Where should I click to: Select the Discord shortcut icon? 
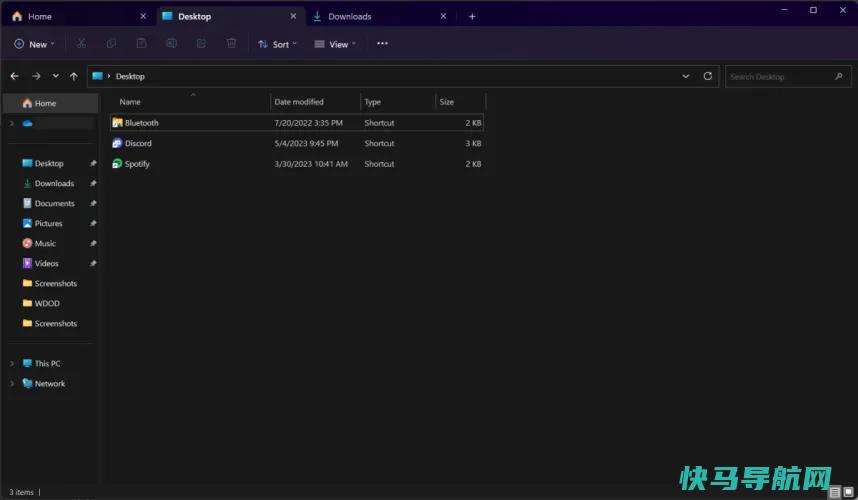click(117, 143)
